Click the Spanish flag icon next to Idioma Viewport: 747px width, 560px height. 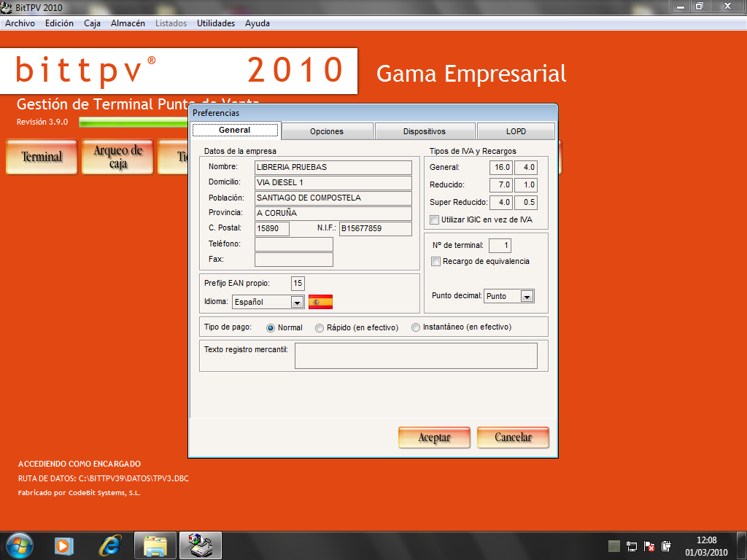click(321, 302)
